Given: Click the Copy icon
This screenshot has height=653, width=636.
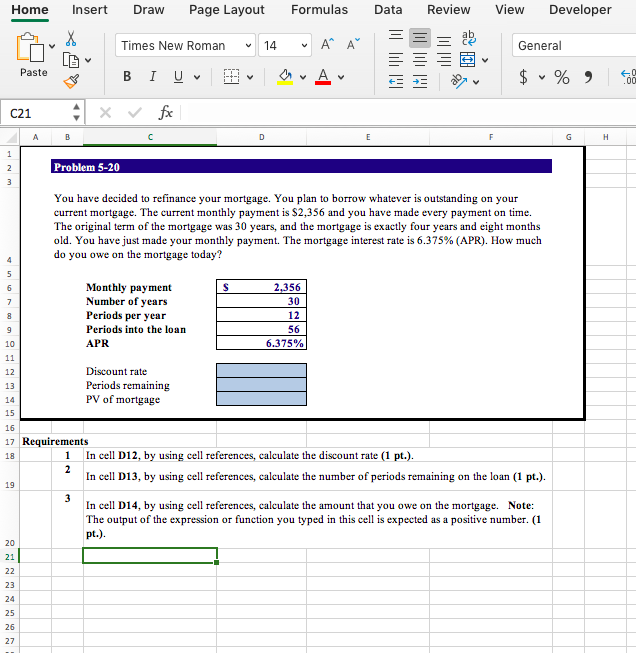Looking at the screenshot, I should [71, 60].
